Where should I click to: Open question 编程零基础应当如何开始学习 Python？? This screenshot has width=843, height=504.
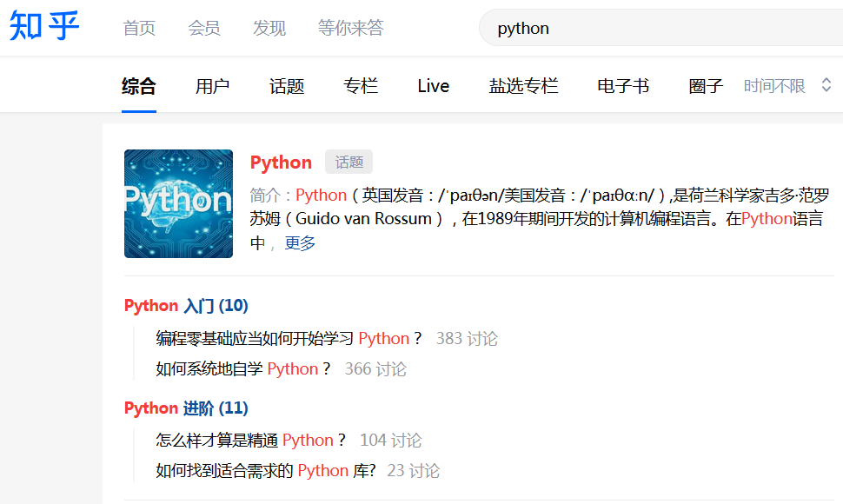click(x=289, y=339)
